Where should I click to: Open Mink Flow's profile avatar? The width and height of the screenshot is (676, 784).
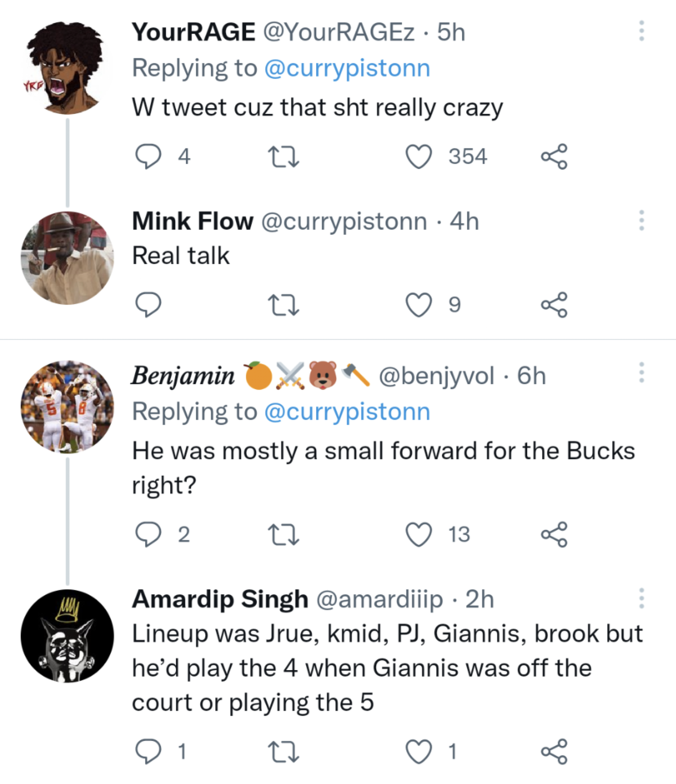coord(67,258)
